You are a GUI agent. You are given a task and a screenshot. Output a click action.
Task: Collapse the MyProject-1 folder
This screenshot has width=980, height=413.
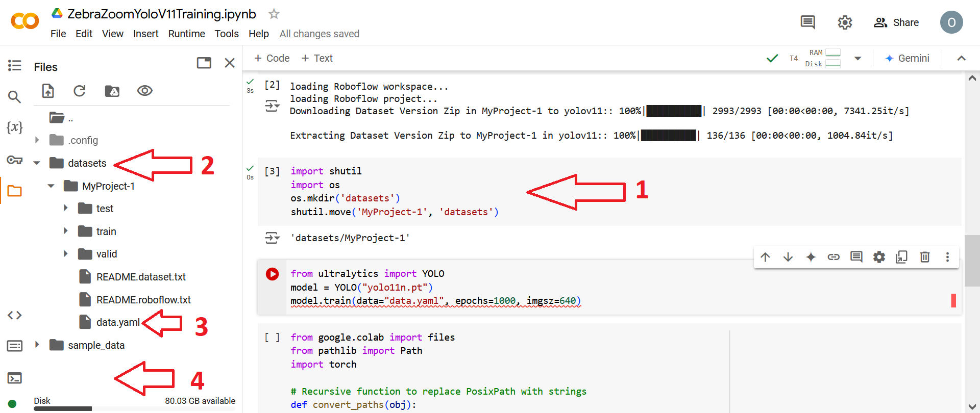click(51, 186)
